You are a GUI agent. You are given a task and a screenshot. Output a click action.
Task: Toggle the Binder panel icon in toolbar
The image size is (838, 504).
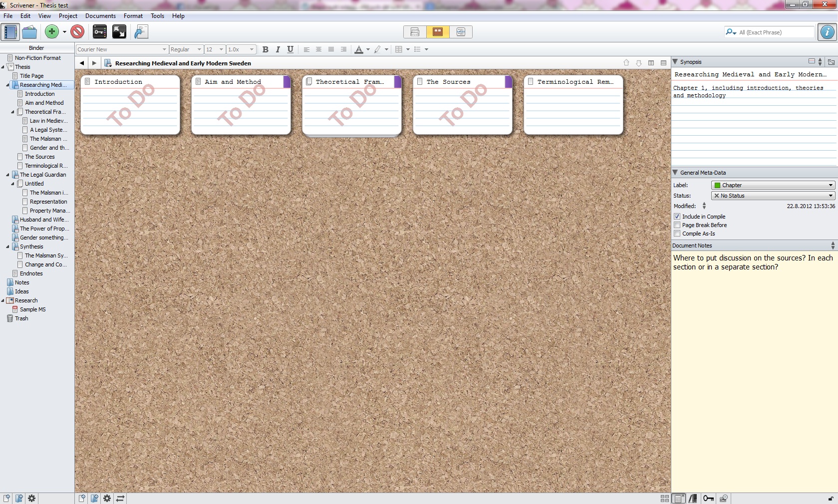pos(10,32)
